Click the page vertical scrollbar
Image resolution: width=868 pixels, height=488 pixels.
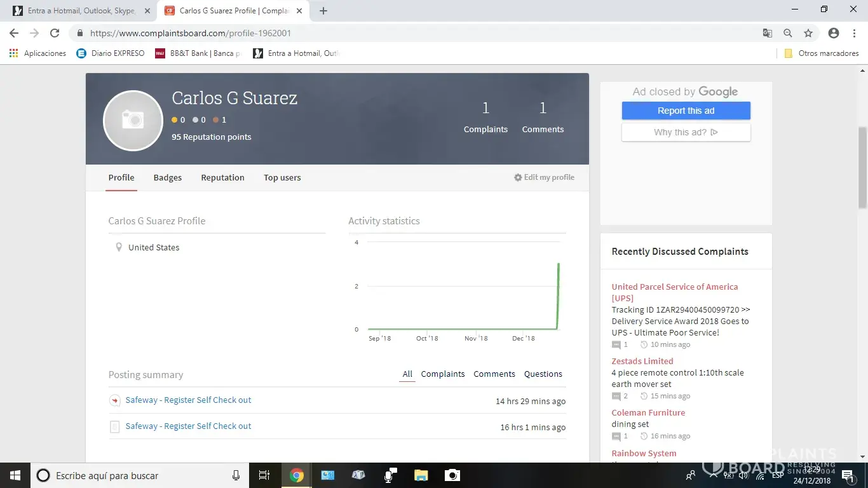click(862, 166)
